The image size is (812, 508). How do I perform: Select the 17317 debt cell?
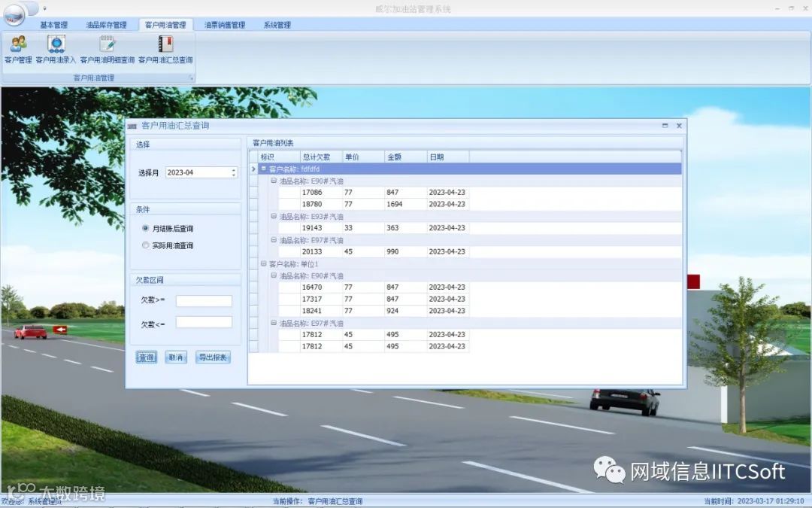point(321,299)
